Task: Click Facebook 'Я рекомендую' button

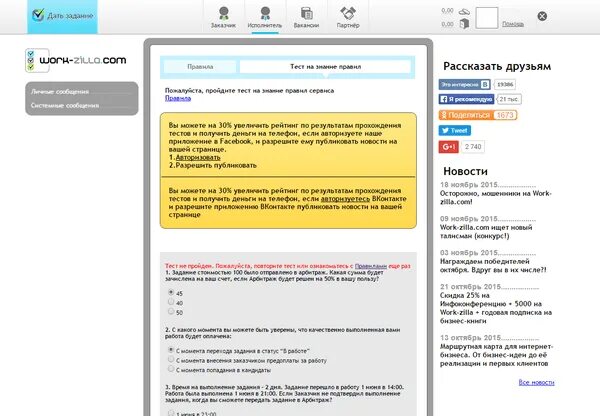Action: (466, 100)
